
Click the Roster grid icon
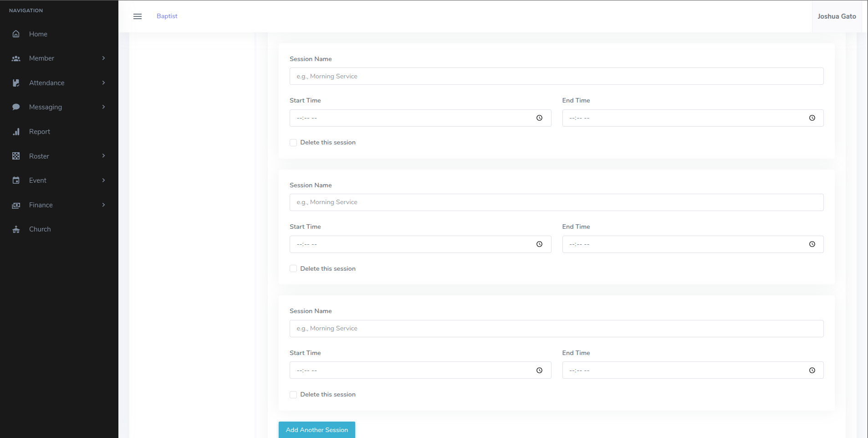tap(16, 155)
